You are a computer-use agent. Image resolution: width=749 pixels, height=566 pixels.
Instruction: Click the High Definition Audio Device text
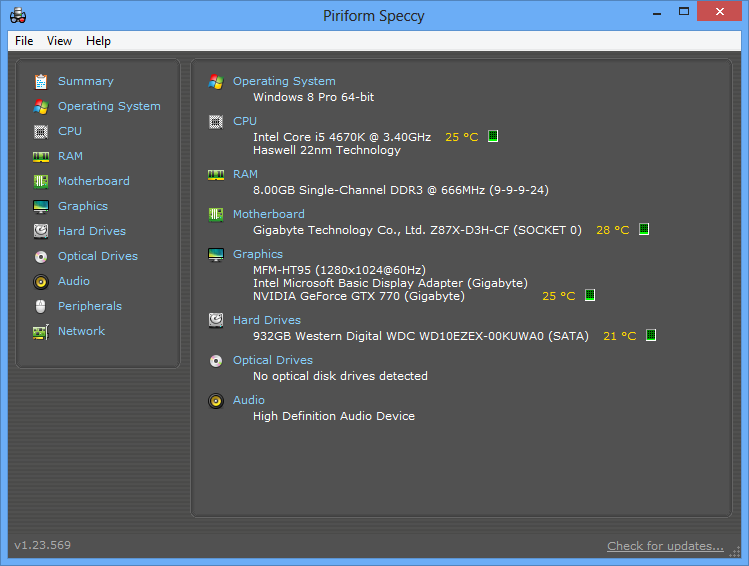[x=334, y=416]
